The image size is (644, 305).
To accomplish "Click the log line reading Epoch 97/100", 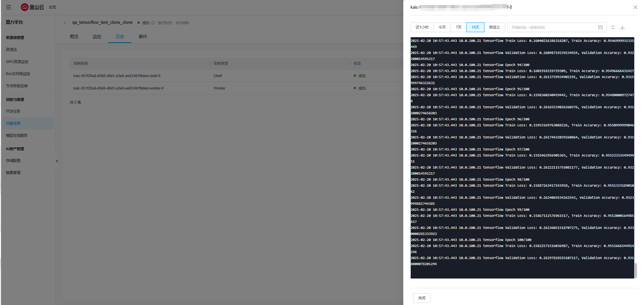I will (470, 149).
